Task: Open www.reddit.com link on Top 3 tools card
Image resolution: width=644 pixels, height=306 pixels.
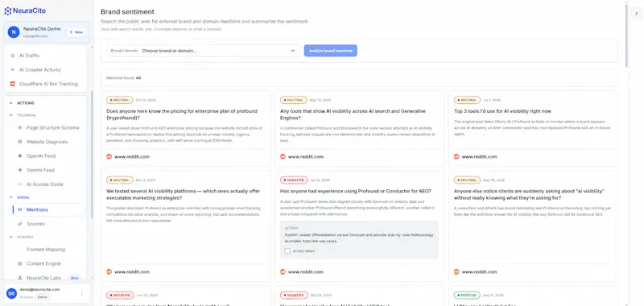Action: pyautogui.click(x=479, y=156)
